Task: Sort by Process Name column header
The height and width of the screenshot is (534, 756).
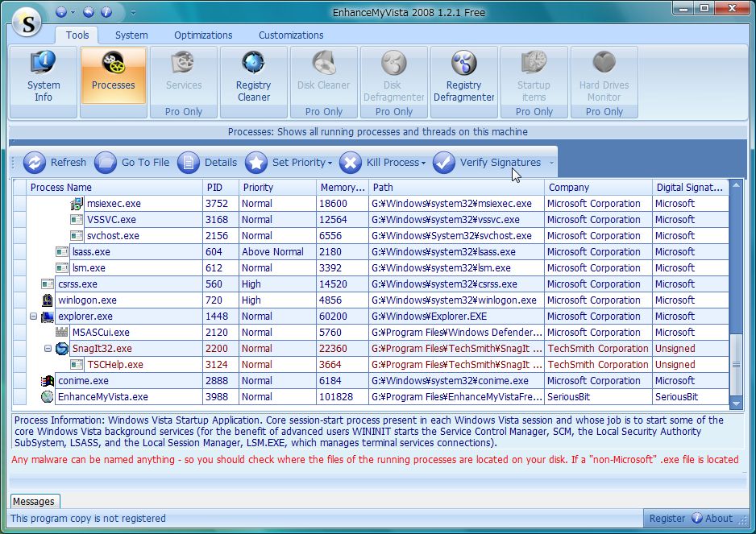Action: click(114, 188)
